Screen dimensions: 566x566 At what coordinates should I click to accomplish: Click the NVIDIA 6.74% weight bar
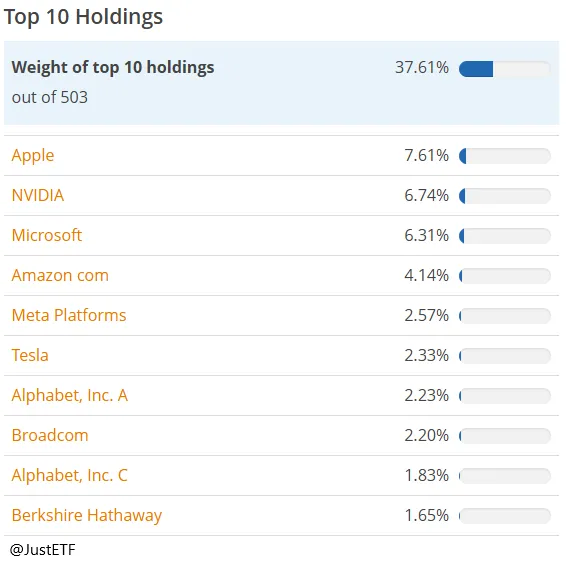coord(505,196)
